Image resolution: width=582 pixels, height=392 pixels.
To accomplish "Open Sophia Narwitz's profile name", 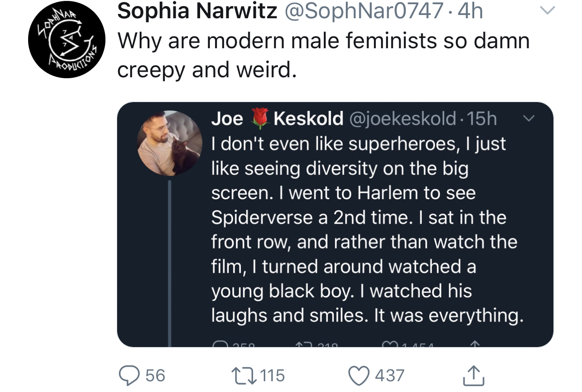I will point(197,11).
